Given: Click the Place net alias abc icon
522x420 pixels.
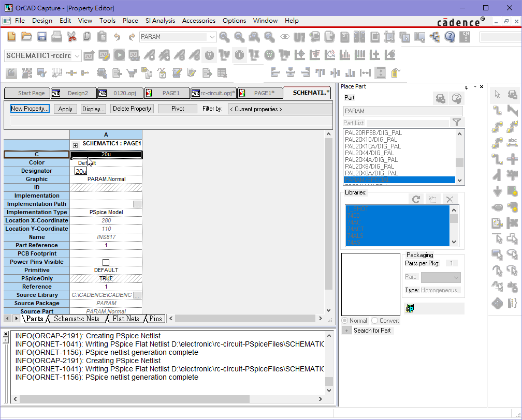Looking at the screenshot, I should pyautogui.click(x=512, y=142).
